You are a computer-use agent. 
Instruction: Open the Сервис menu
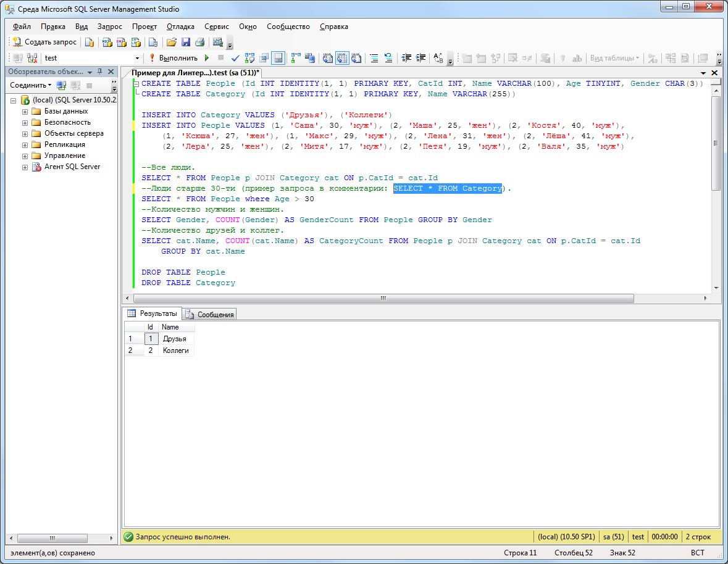(216, 27)
